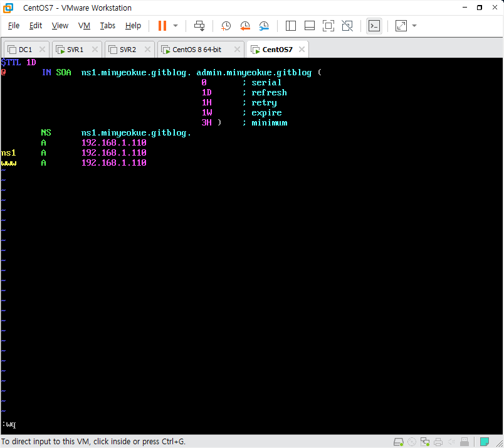Click the ns1 hostname entry
The image size is (504, 448).
tap(8, 153)
